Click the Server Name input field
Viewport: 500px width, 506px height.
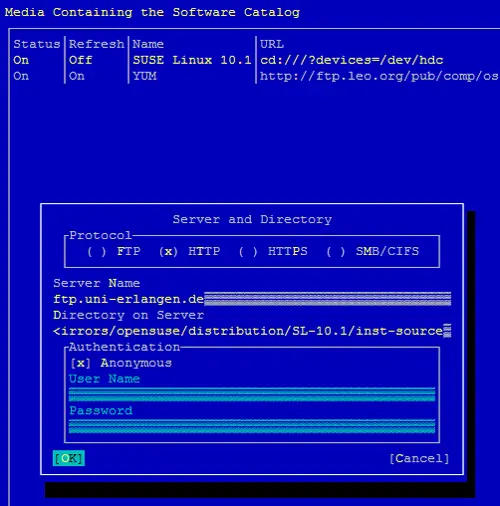coord(252,299)
